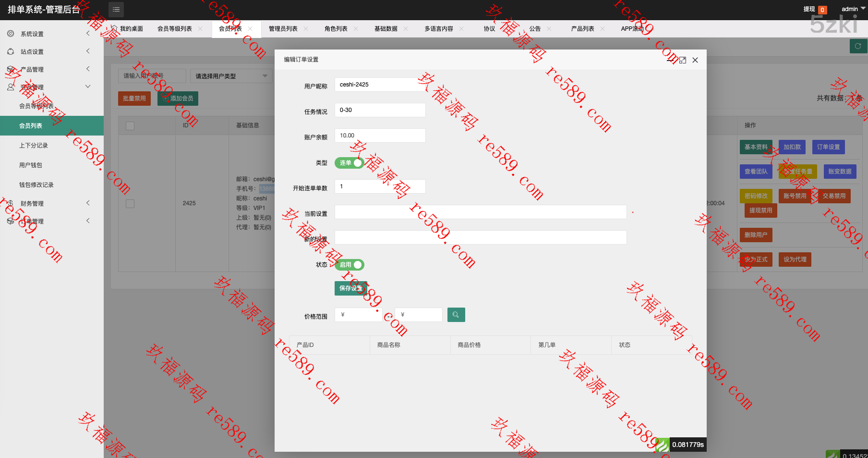Click the 删除用户 button
Screen dimensions: 868x458
coord(756,235)
